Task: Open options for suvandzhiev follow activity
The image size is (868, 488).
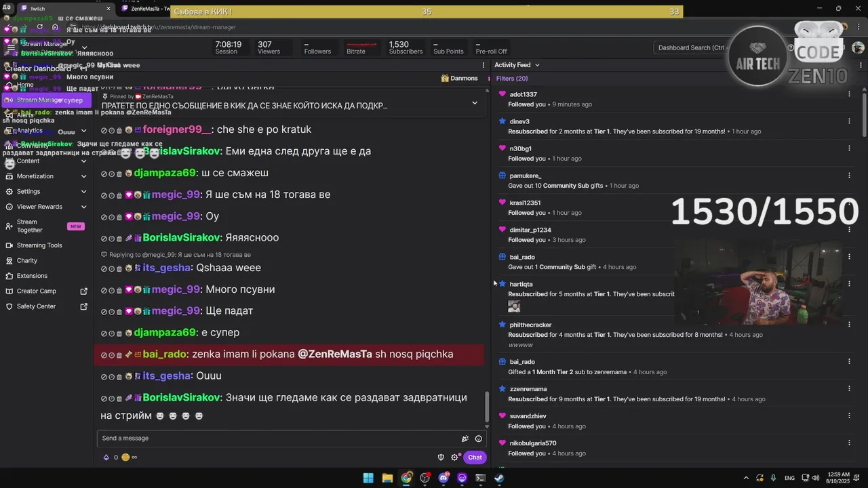Action: coord(849,416)
